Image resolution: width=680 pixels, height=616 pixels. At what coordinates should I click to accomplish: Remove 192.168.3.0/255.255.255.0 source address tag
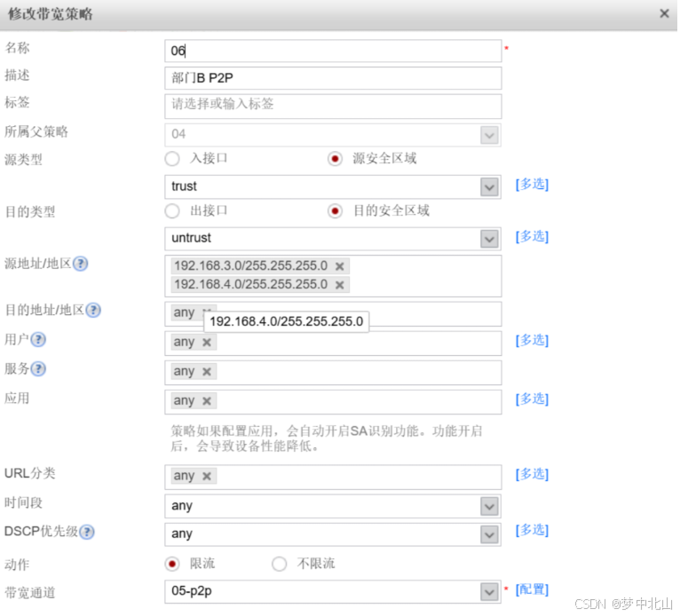point(340,266)
